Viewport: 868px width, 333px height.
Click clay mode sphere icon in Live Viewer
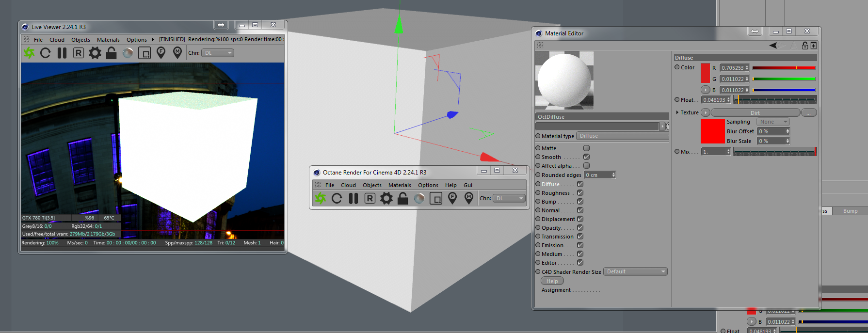tap(128, 53)
